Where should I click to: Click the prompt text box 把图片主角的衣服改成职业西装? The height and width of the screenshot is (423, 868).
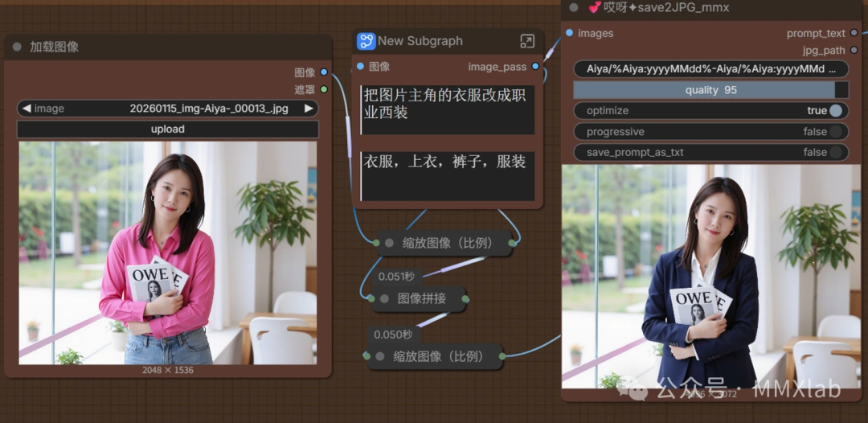(448, 109)
